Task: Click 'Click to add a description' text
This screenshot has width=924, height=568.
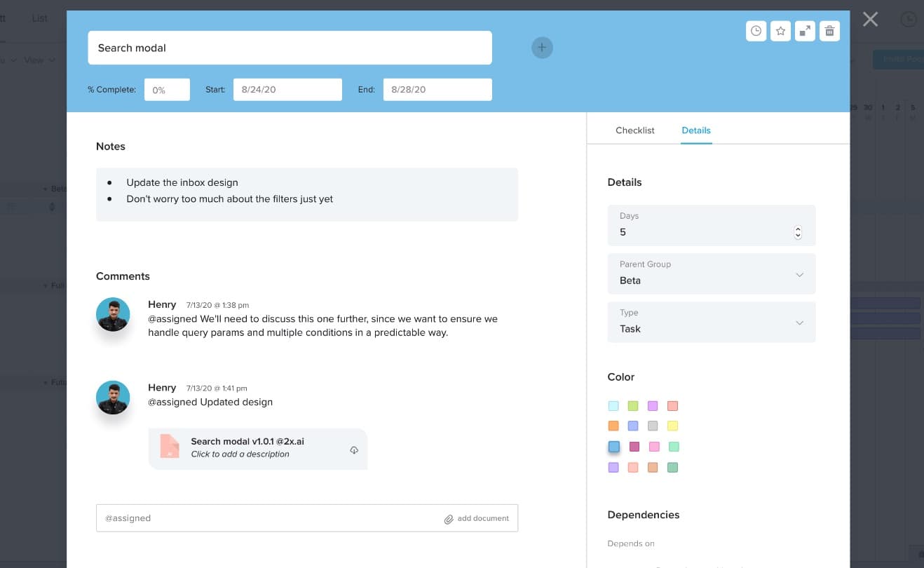Action: (240, 454)
